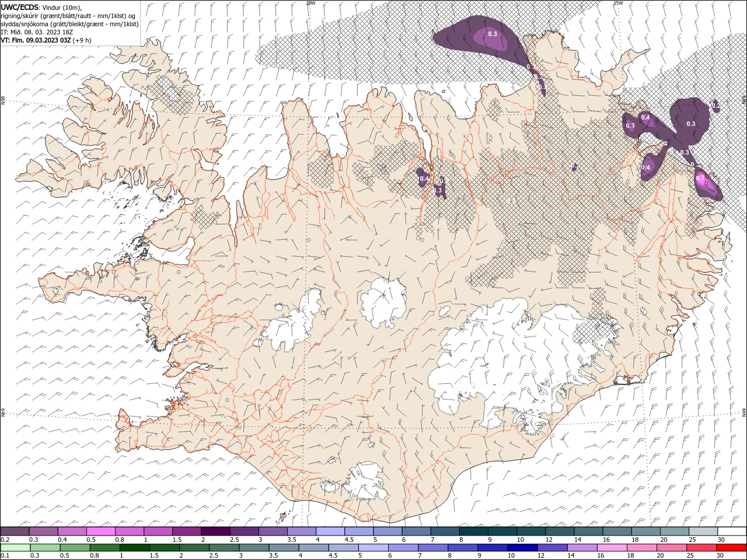Pick the light periwinkle 4–4.5 snow swatch

(x=330, y=531)
